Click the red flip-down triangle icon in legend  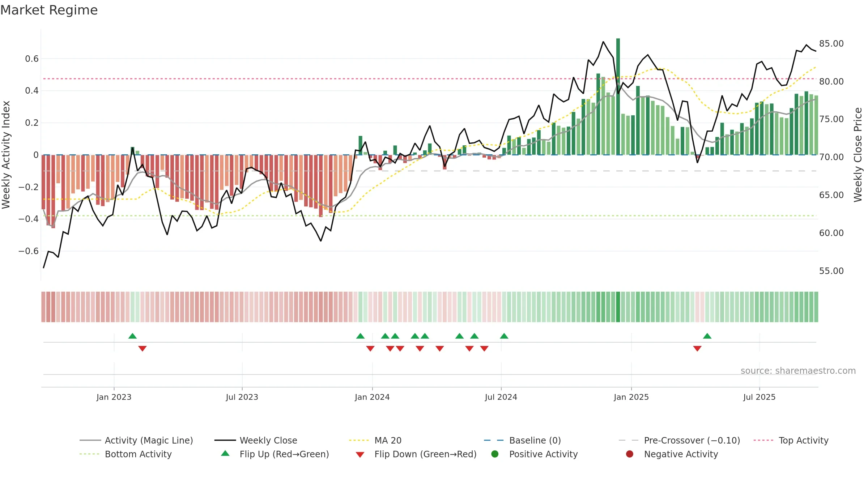tap(360, 455)
